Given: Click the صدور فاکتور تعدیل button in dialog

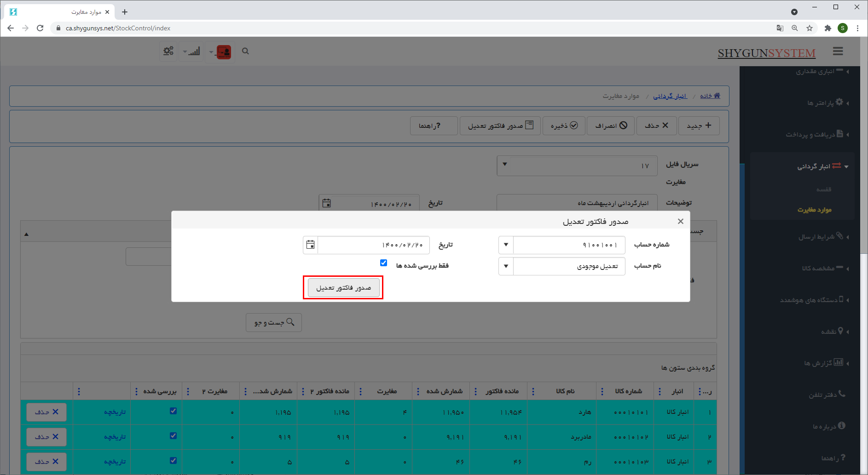Looking at the screenshot, I should [x=343, y=288].
